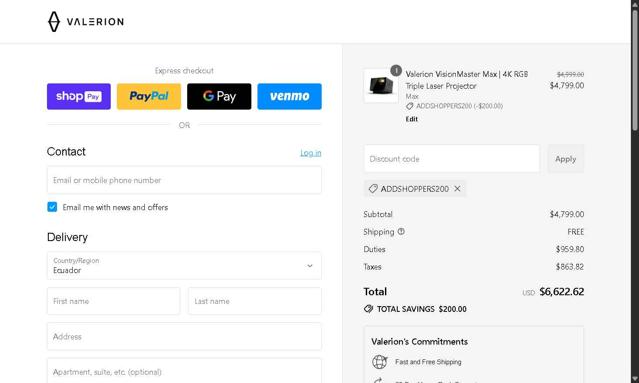Check out using Venmo
This screenshot has height=383, width=639.
click(x=289, y=97)
